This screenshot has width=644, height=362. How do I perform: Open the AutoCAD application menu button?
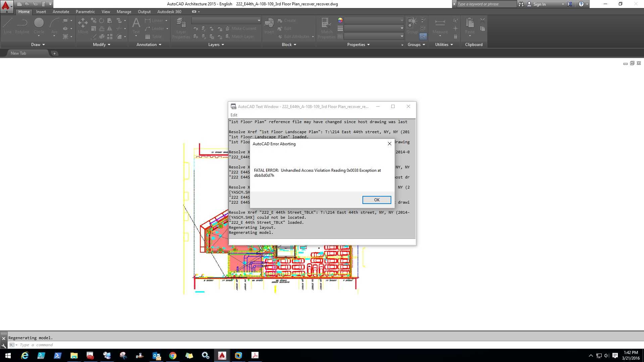tap(6, 7)
